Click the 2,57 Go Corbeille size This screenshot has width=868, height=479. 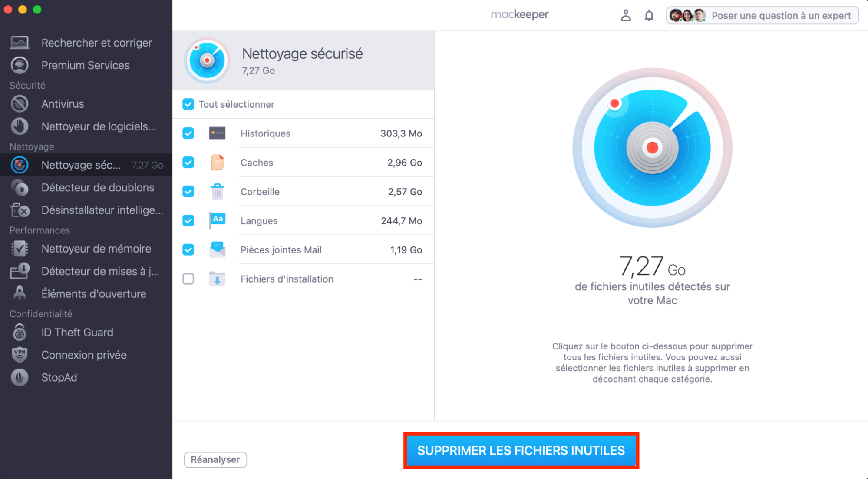coord(405,192)
